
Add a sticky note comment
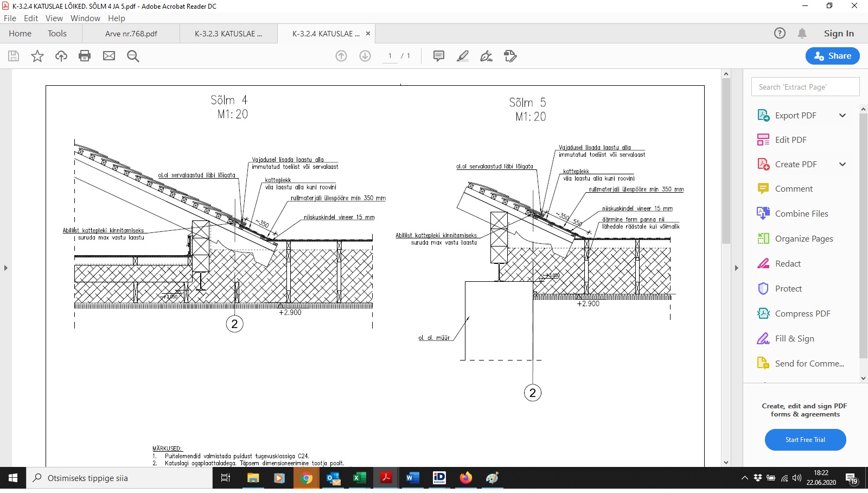click(x=439, y=56)
